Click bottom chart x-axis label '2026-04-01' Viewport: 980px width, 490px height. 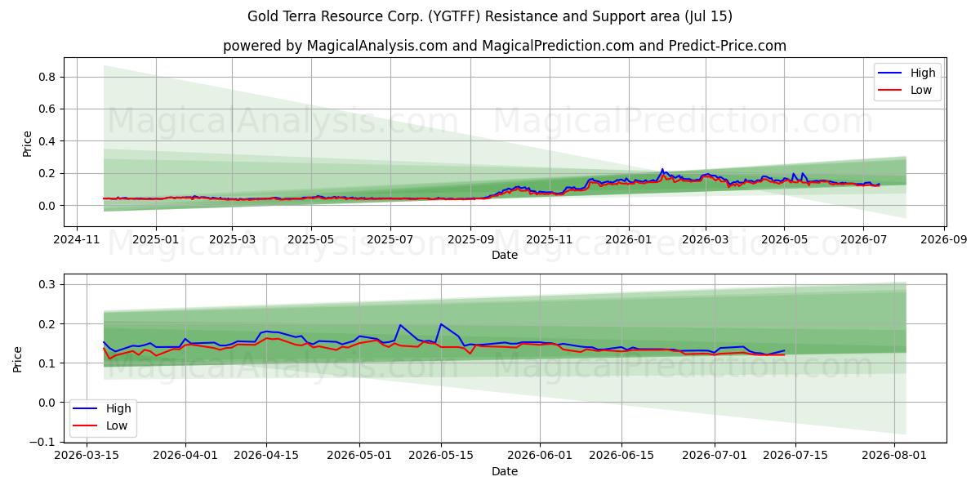click(185, 456)
